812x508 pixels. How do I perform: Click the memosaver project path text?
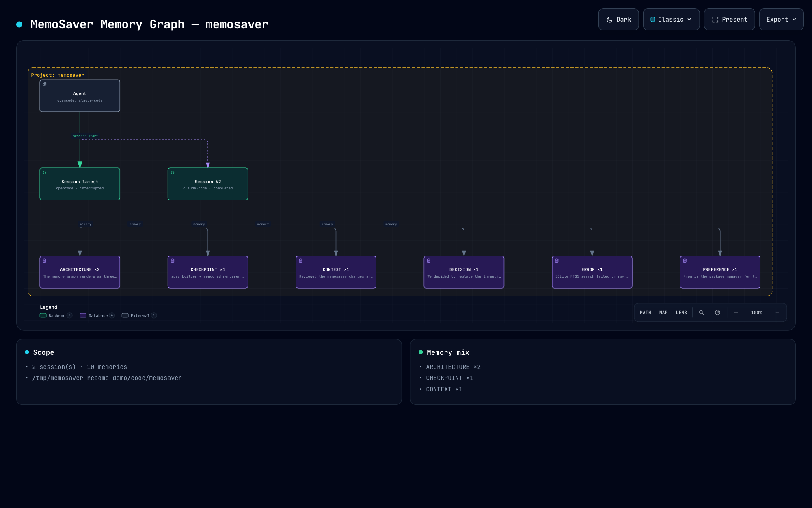107,378
